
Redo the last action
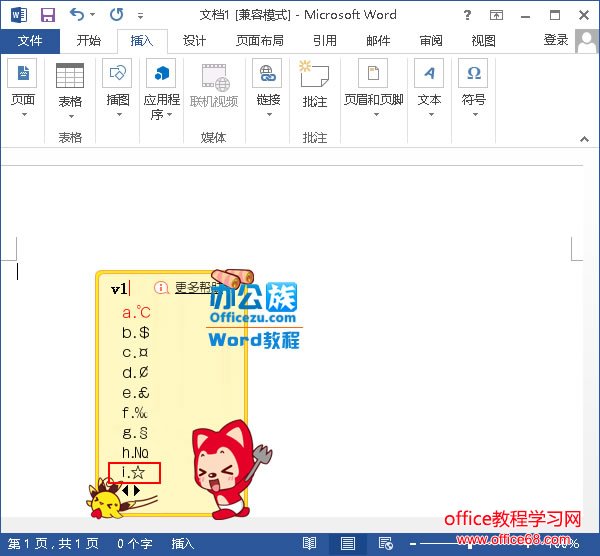(x=117, y=15)
